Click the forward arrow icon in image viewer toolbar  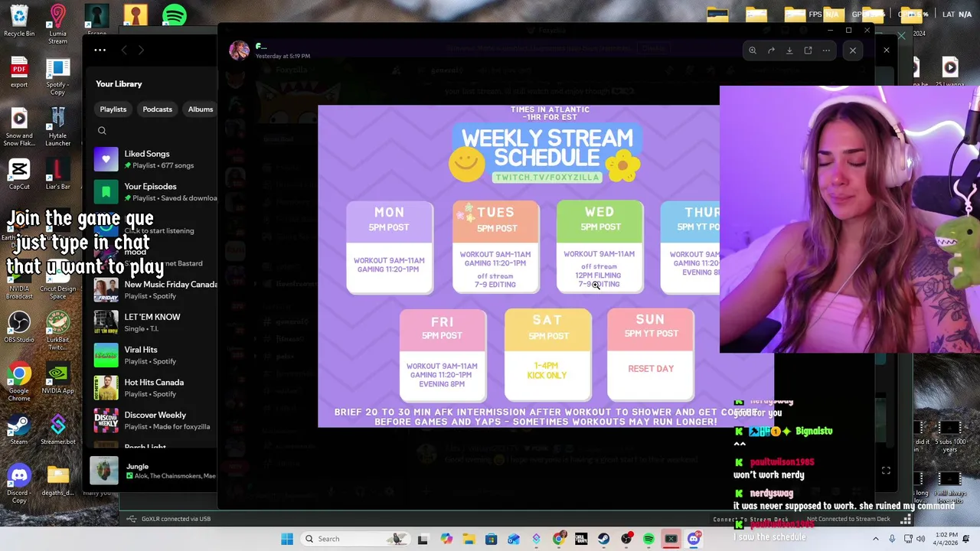[x=771, y=51]
